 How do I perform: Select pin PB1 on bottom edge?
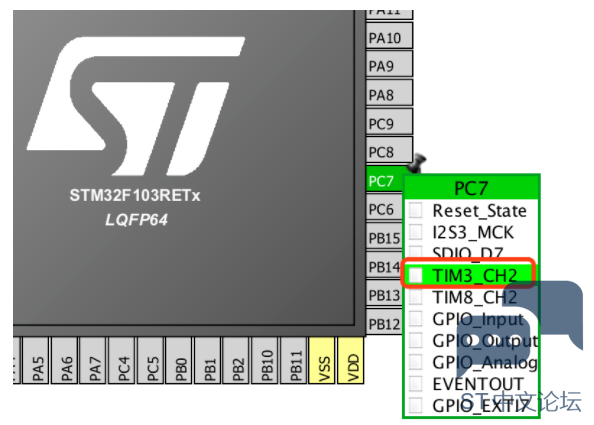click(x=207, y=360)
